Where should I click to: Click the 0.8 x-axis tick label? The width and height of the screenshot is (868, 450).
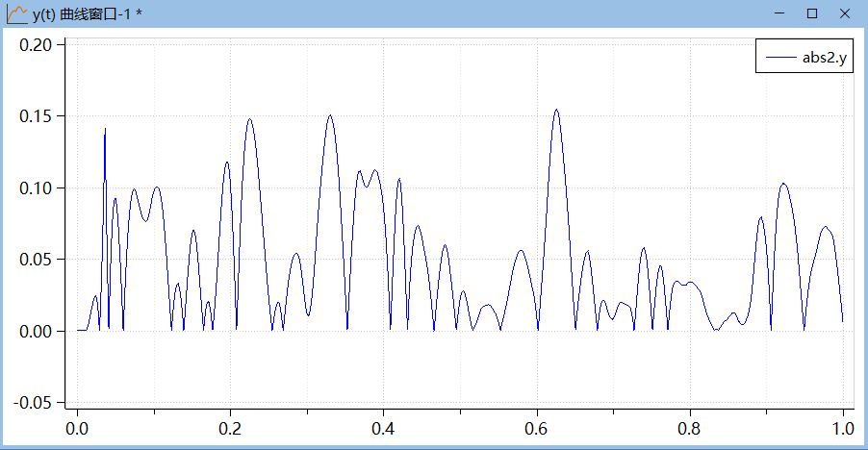(690, 427)
